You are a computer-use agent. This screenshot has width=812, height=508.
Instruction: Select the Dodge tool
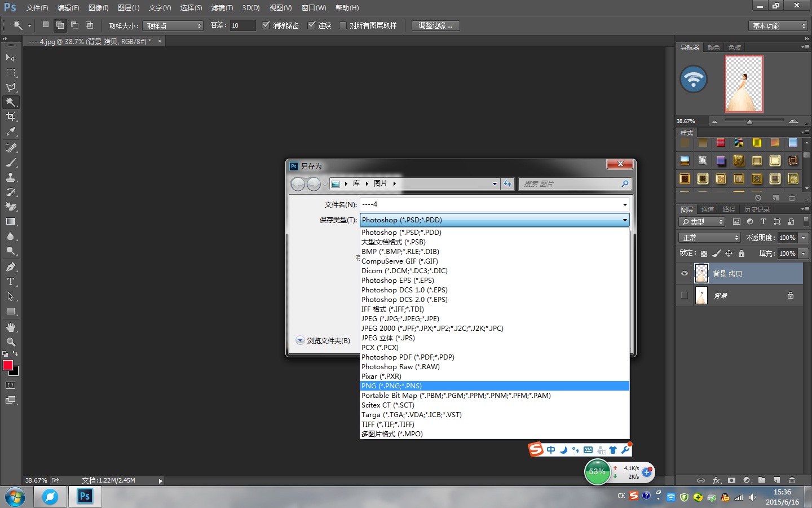pos(10,251)
